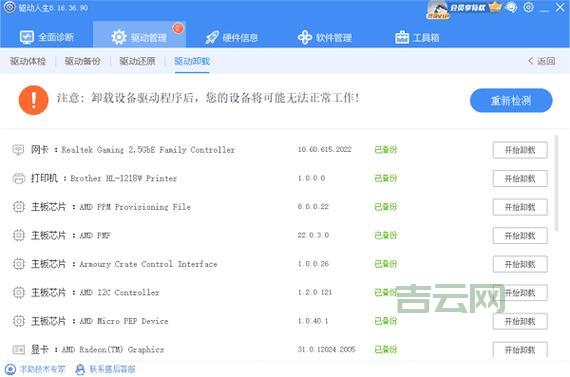This screenshot has height=377, width=570.
Task: Click the 软件管理 flower icon
Action: [x=305, y=37]
